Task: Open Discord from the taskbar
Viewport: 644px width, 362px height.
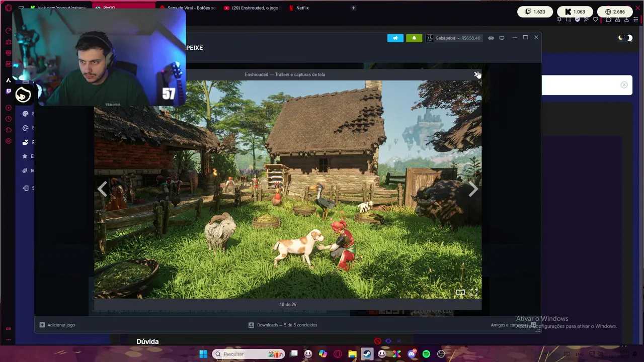Action: point(412,354)
